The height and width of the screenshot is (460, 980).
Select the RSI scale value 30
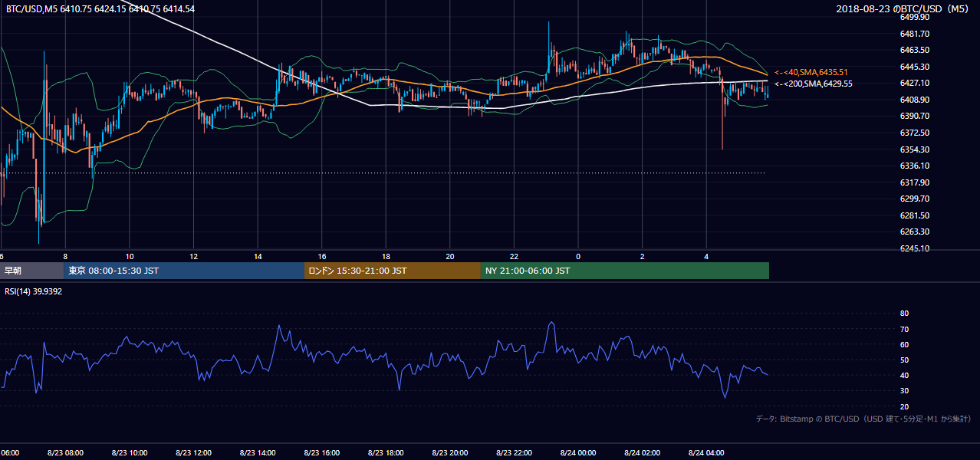(x=904, y=390)
